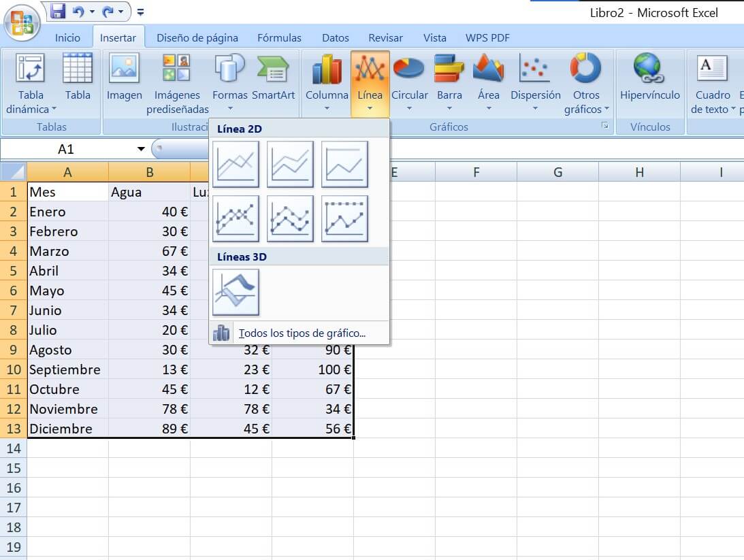Insert a Tabla from the ribbon
This screenshot has width=744, height=560.
coord(78,77)
